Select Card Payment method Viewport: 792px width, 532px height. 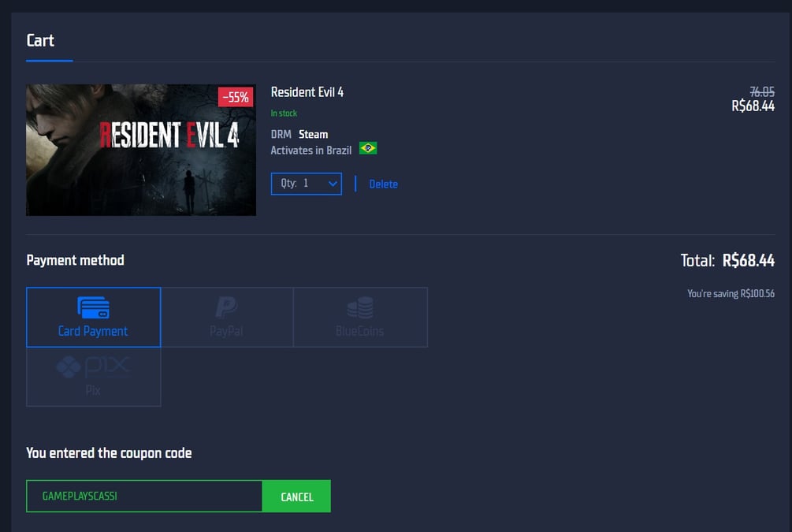[x=94, y=318]
